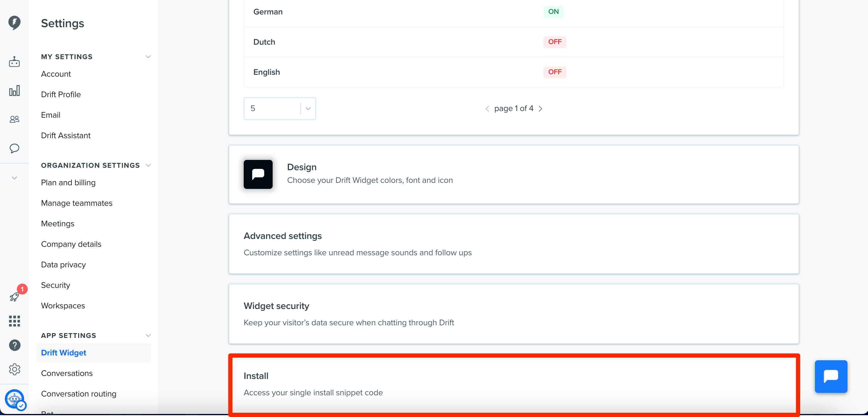Screen dimensions: 868x417
Task: Select Drift Widget in App Settings
Action: (63, 353)
